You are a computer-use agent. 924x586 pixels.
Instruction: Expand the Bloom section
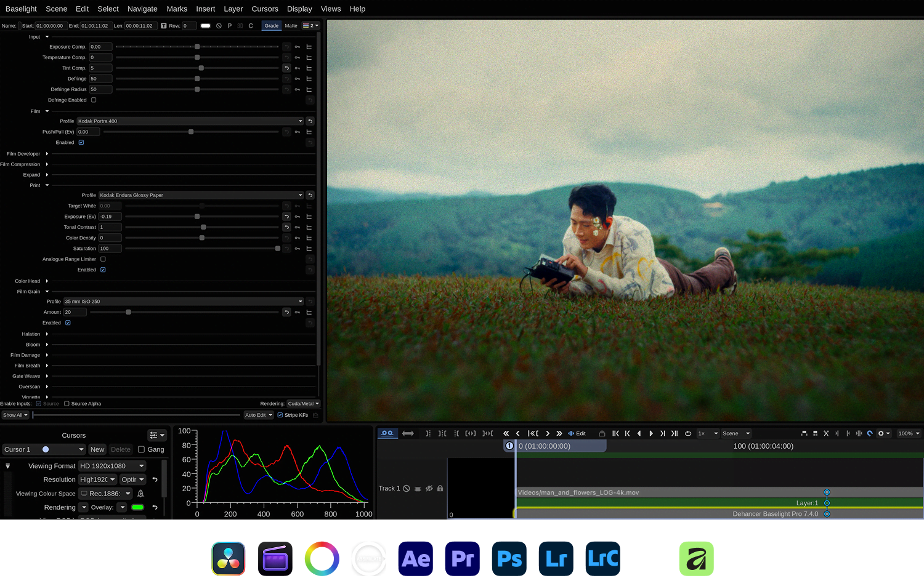pos(47,345)
